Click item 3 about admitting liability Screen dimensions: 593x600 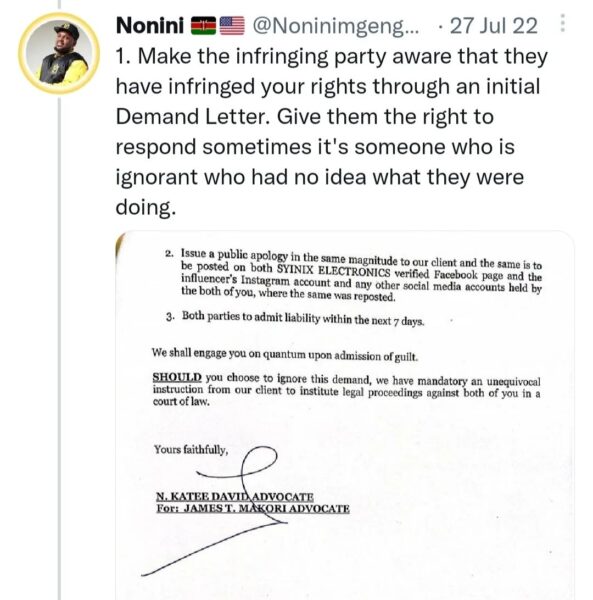point(295,318)
